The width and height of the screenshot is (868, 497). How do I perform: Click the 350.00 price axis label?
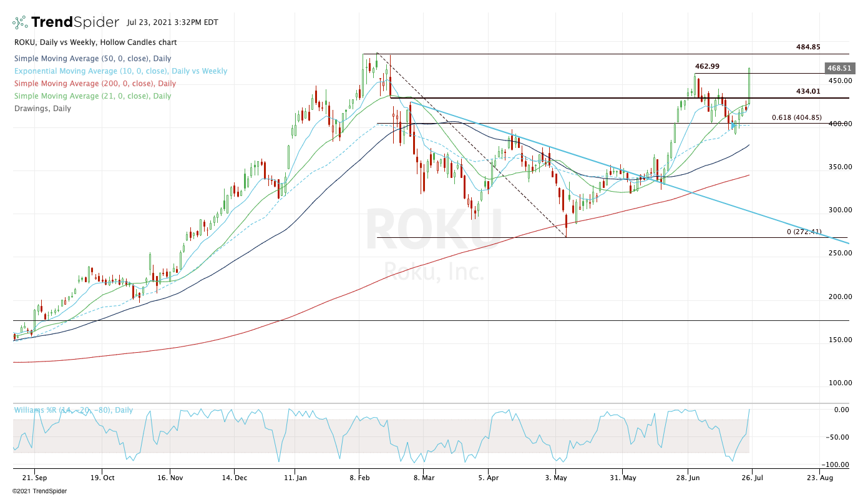click(840, 167)
